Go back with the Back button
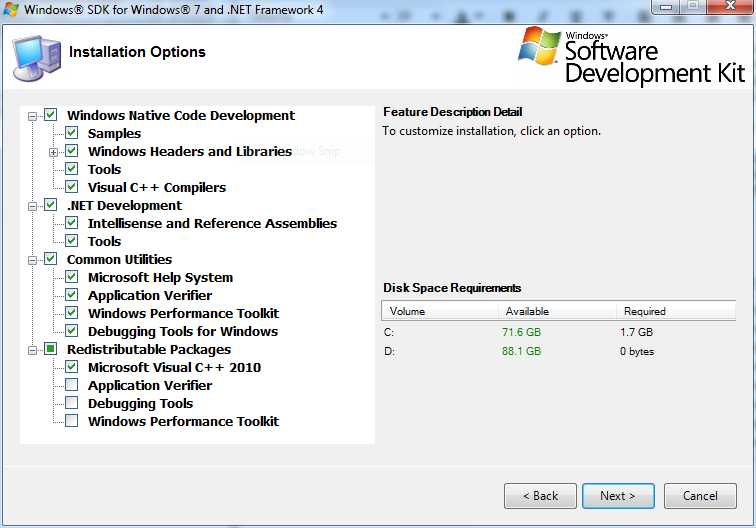This screenshot has width=756, height=528. 540,496
